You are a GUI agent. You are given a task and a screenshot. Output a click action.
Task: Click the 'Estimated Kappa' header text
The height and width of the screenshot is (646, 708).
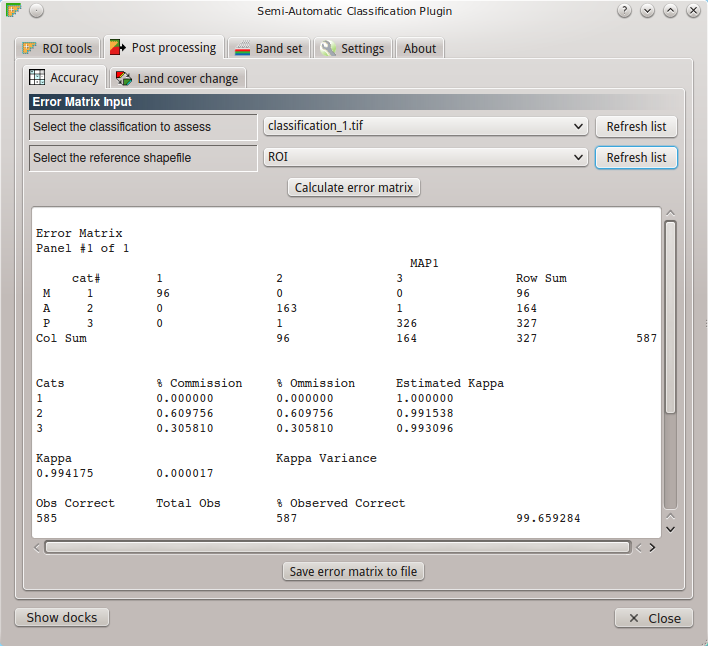coord(450,383)
